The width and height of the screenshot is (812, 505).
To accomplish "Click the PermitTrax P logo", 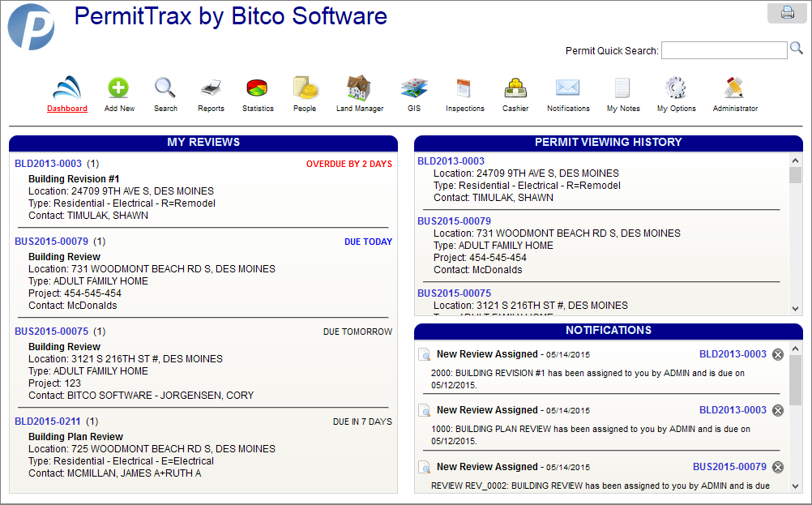I will pyautogui.click(x=31, y=27).
